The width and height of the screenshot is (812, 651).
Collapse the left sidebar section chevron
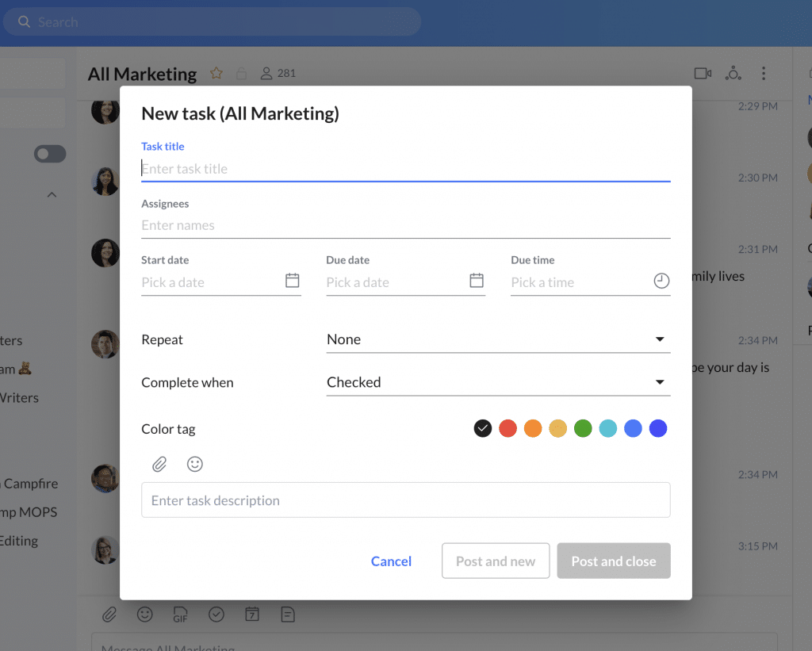coord(52,195)
